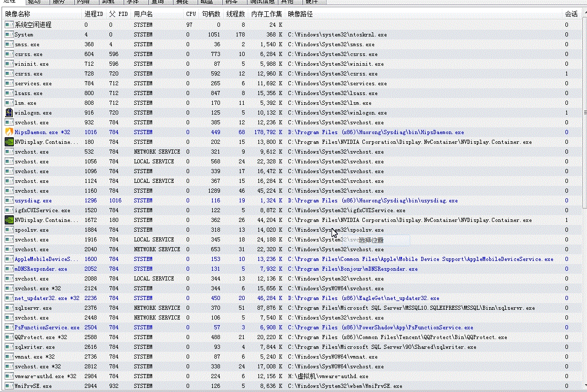Click the QQProtect.exe Tencent path
587x392 pixels.
pyautogui.click(x=397, y=337)
